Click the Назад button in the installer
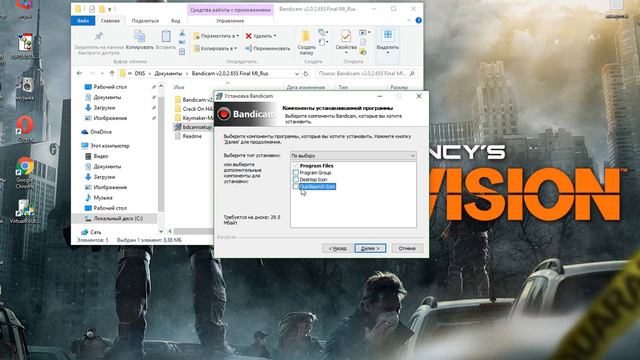640x360 pixels. pos(338,248)
